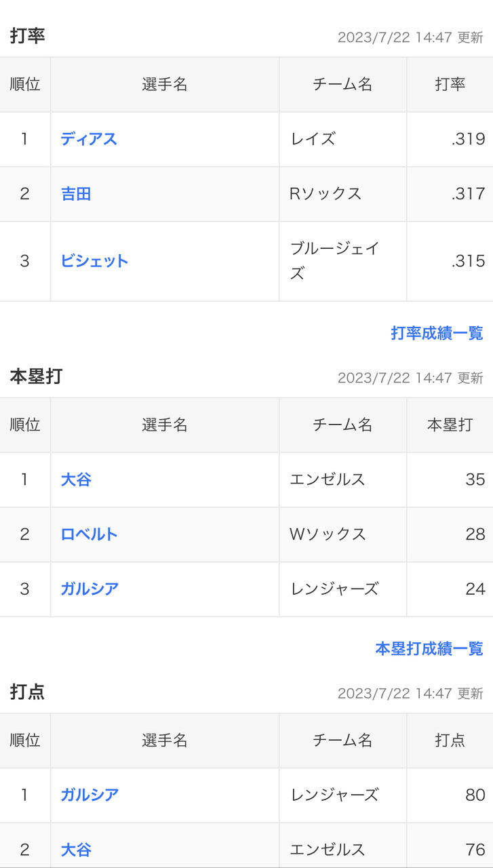Click 選手名 header in batting average table
The image size is (493, 868).
(x=165, y=85)
